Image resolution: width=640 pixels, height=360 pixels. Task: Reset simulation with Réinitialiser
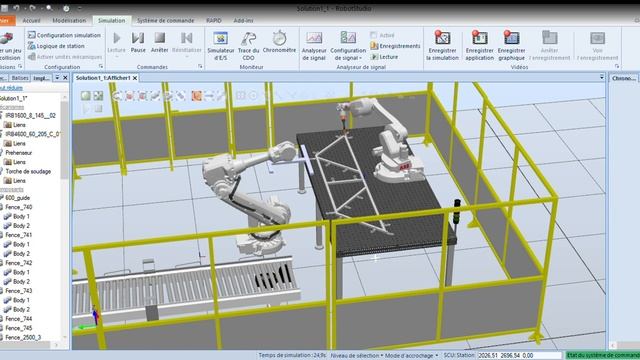[187, 42]
